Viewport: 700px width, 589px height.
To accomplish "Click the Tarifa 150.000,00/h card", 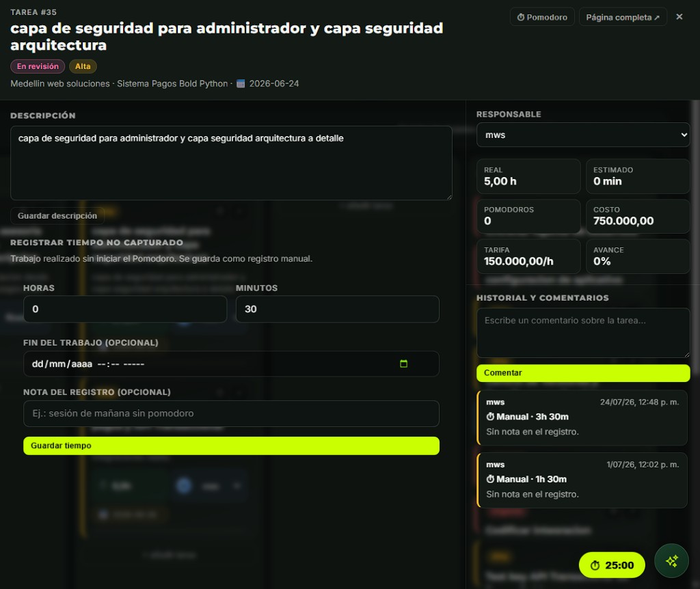I will click(x=528, y=256).
